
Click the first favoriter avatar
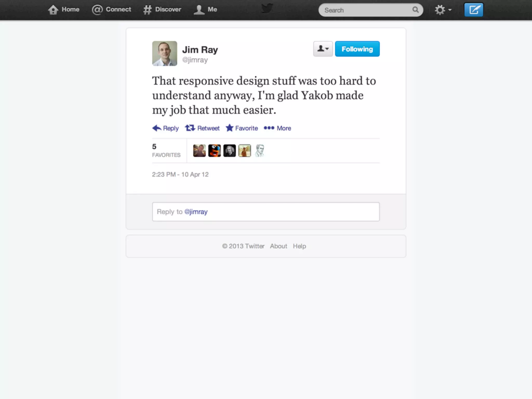[199, 151]
